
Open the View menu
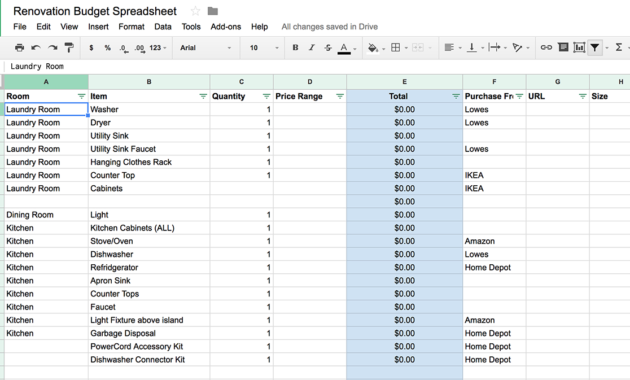coord(69,27)
